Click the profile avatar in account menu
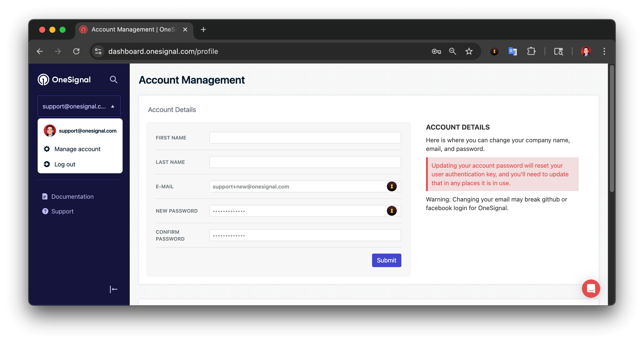The image size is (644, 343). (50, 131)
